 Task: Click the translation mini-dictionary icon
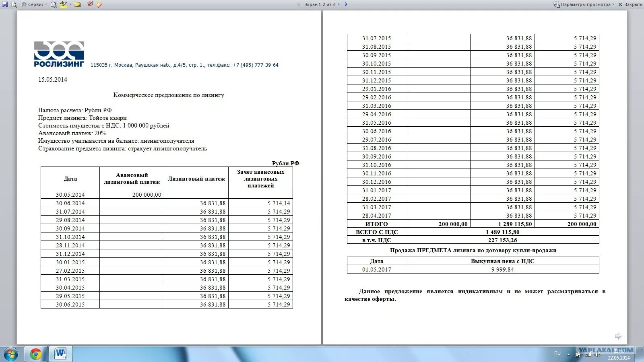tap(54, 4)
